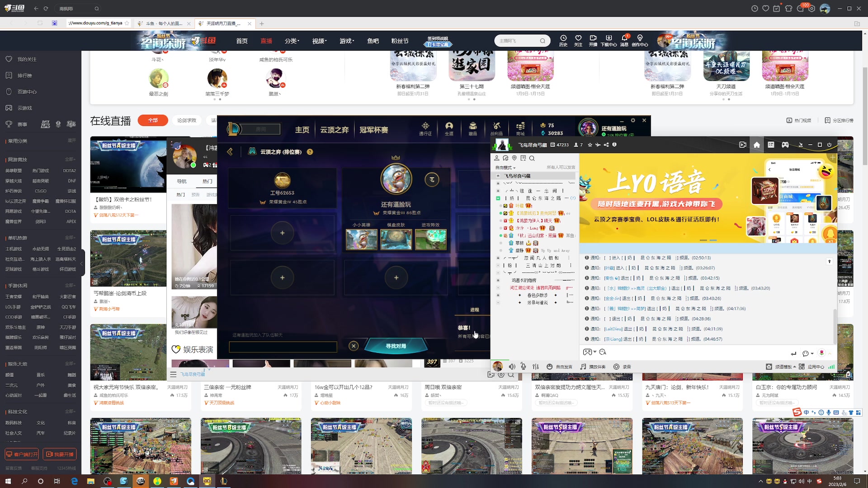Mute the YY speaker volume icon
Viewport: 868px width, 488px height.
coord(512,366)
